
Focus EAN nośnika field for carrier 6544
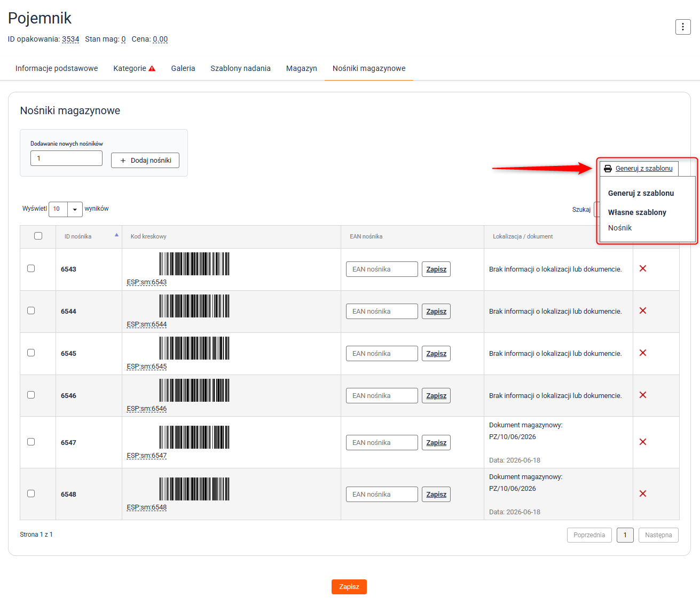(x=382, y=312)
